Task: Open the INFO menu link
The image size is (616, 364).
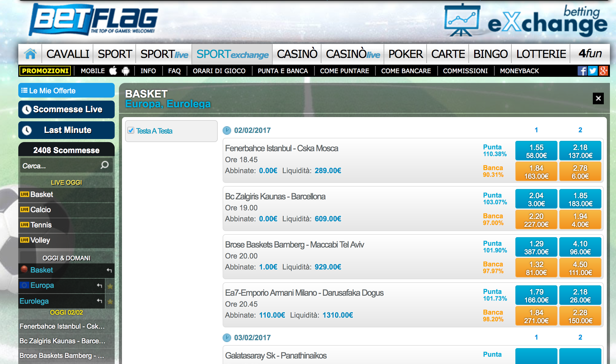Action: 148,71
